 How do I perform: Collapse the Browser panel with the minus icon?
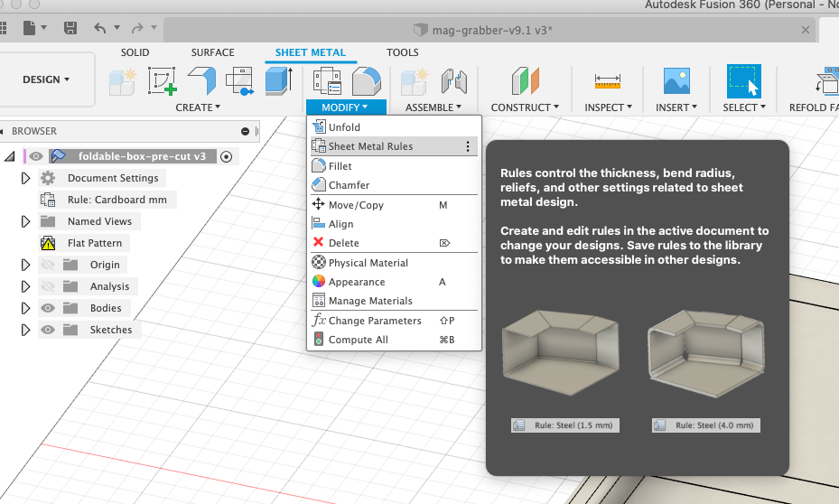tap(245, 131)
